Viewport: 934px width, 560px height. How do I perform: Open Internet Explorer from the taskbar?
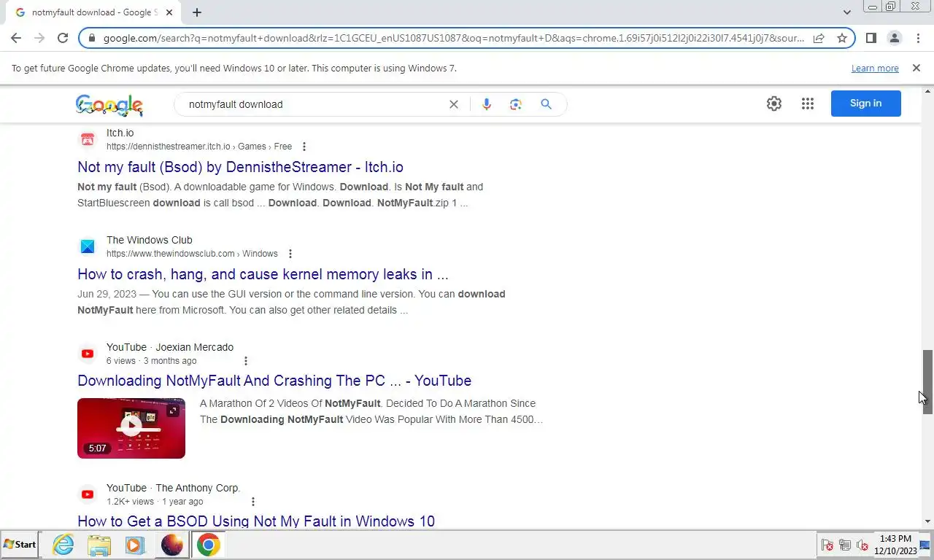pyautogui.click(x=63, y=545)
